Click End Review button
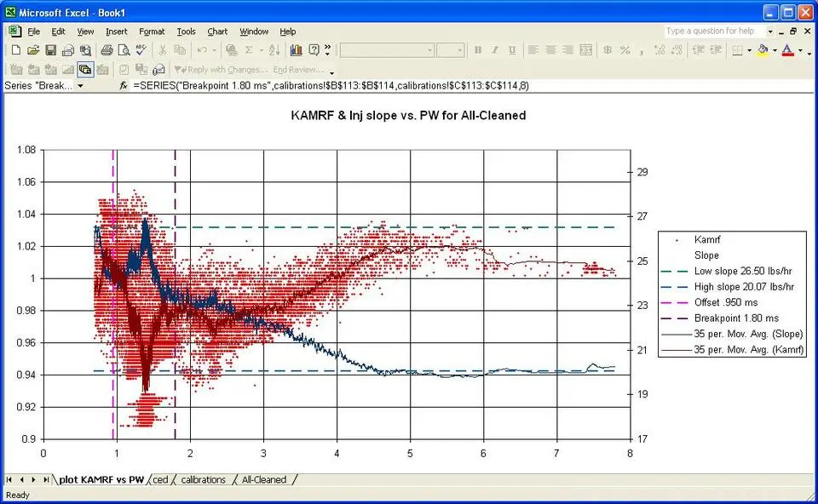The height and width of the screenshot is (504, 818). tap(298, 69)
